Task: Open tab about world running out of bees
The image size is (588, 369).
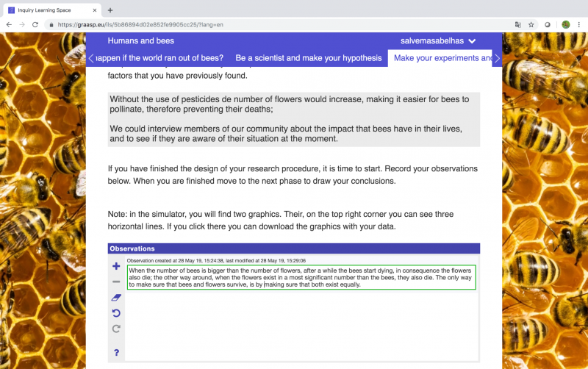Action: click(x=159, y=58)
